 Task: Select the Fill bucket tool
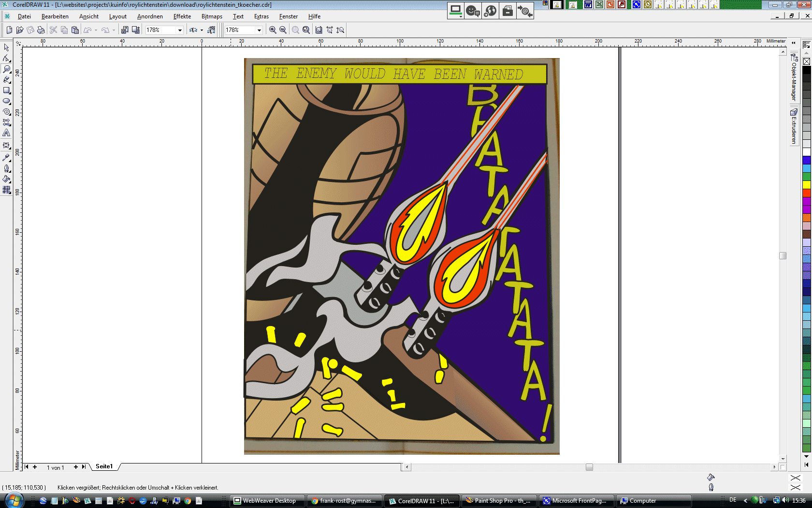tap(6, 179)
